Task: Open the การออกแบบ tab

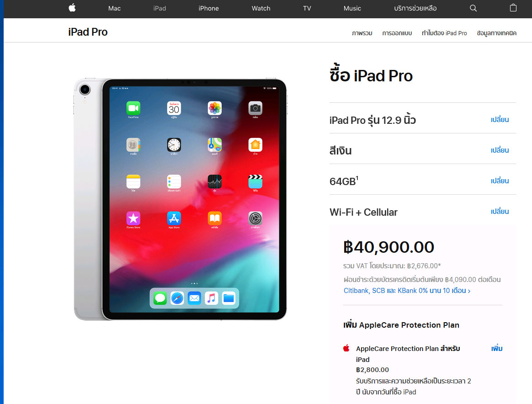Action: pos(397,33)
